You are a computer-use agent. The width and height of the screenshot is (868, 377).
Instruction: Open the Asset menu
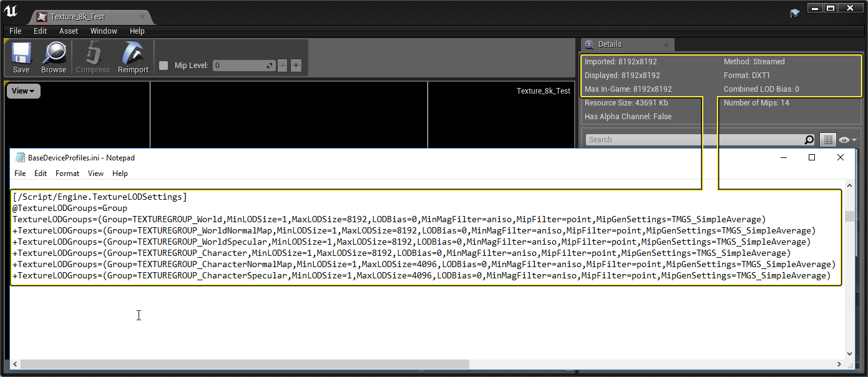click(x=69, y=31)
